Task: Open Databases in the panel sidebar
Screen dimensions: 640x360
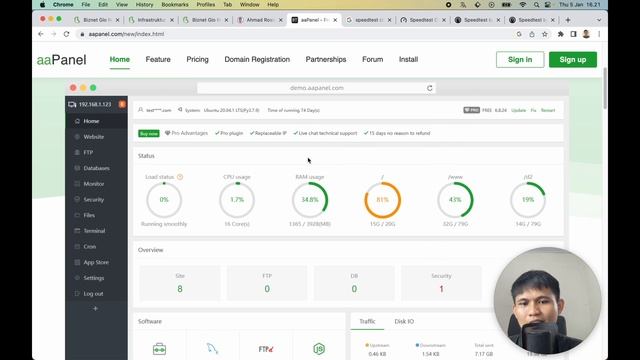Action: [96, 168]
